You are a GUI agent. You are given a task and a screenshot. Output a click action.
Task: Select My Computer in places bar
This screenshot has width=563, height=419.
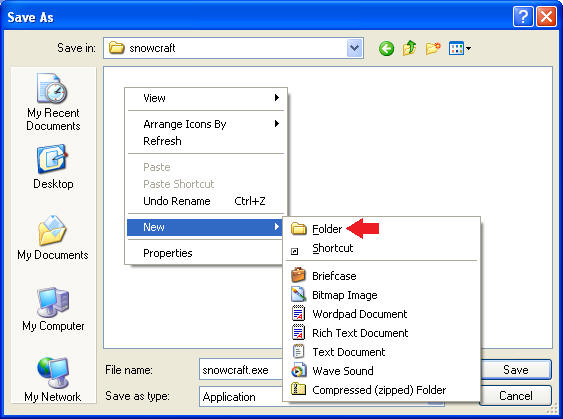pyautogui.click(x=53, y=309)
